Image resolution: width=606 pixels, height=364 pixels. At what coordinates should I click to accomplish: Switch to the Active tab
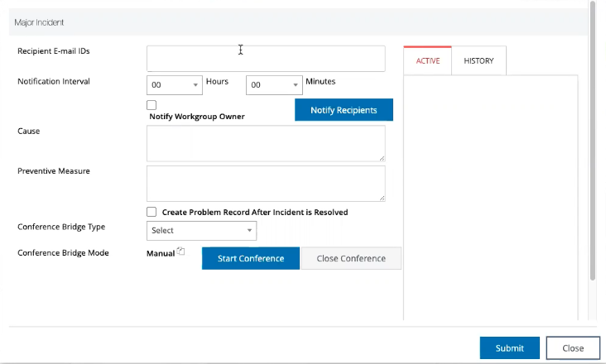coord(427,61)
